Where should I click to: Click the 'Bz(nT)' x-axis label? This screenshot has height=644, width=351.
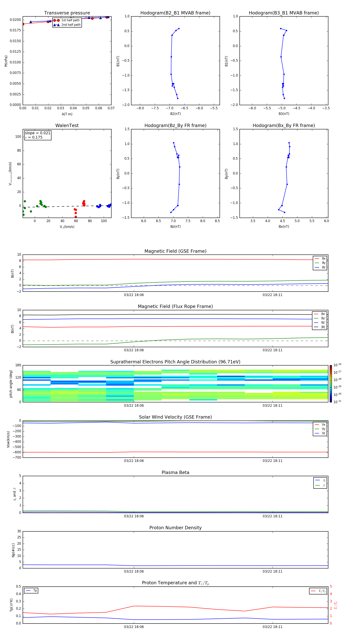pos(175,227)
